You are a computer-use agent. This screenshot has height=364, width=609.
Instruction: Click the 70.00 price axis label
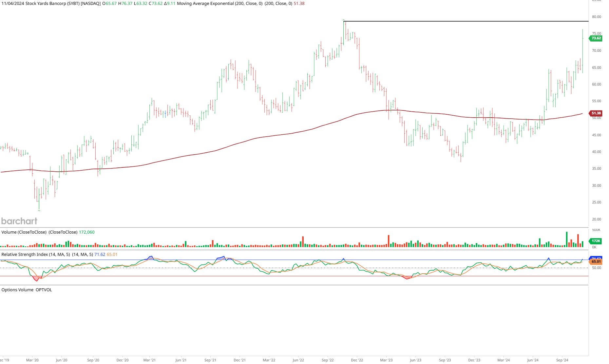597,50
